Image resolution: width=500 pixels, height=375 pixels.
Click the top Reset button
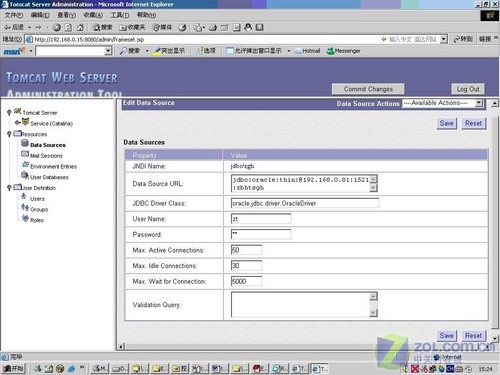[x=473, y=123]
